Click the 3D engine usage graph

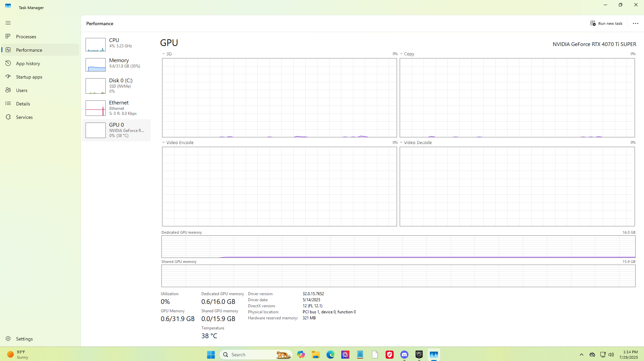pyautogui.click(x=279, y=98)
